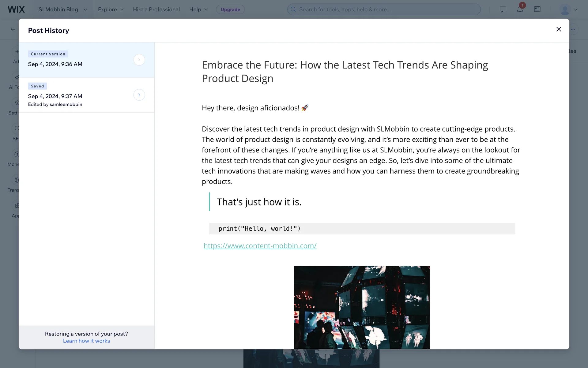588x368 pixels.
Task: Expand the Saved version entry arrow
Action: (139, 95)
